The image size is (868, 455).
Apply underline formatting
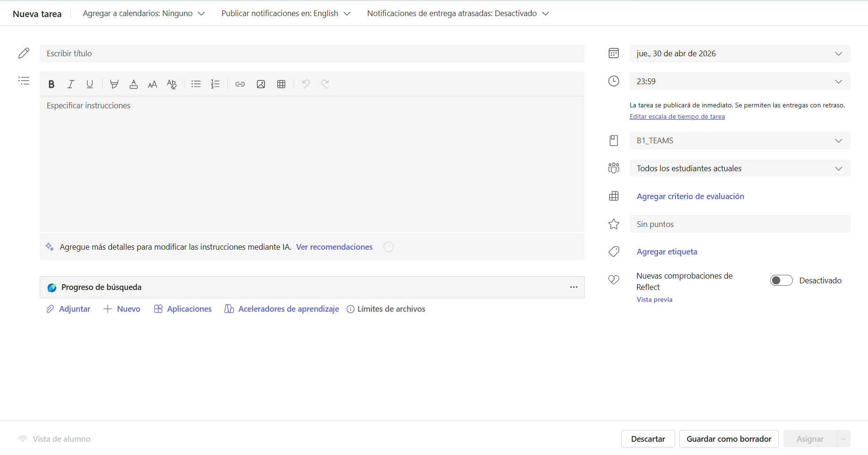click(x=90, y=84)
